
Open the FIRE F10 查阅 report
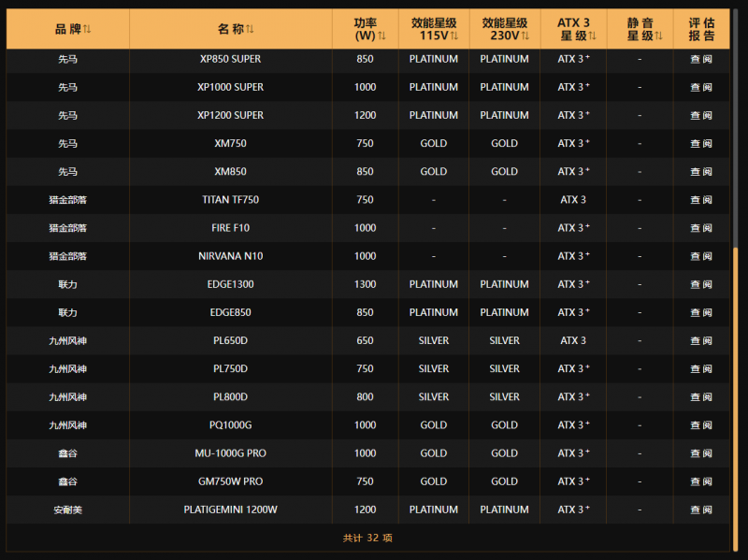click(701, 228)
